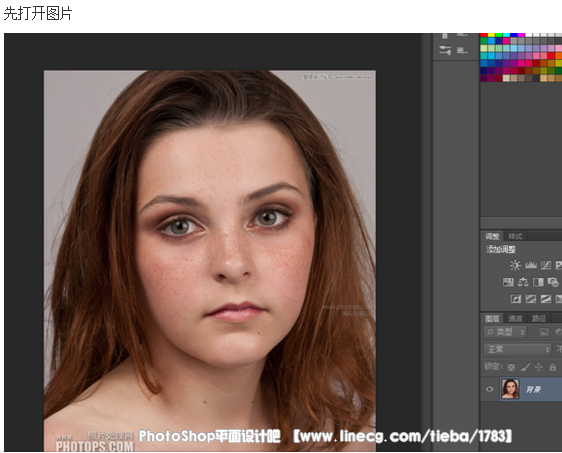Viewport: 562px width, 453px height.
Task: Hide the 背景 layer via eye icon
Action: pos(490,389)
